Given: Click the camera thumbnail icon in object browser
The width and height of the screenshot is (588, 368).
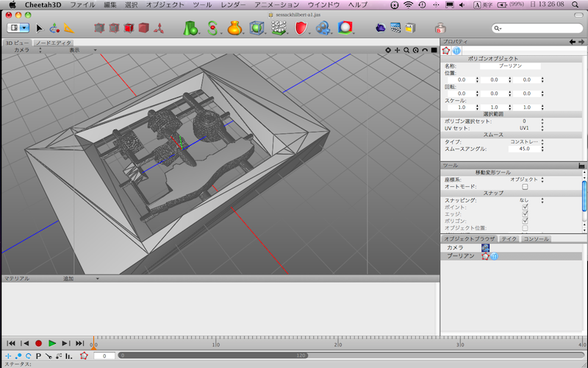Looking at the screenshot, I should point(485,248).
